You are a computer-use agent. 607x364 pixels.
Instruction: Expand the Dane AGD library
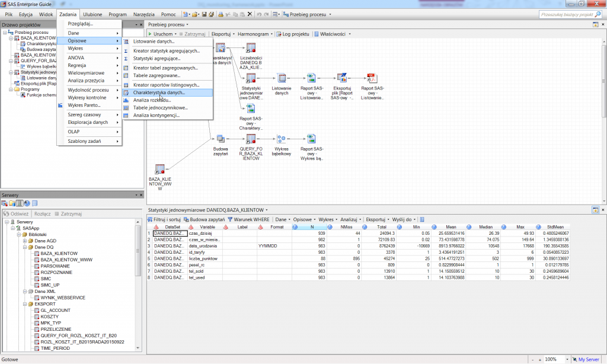pos(25,241)
